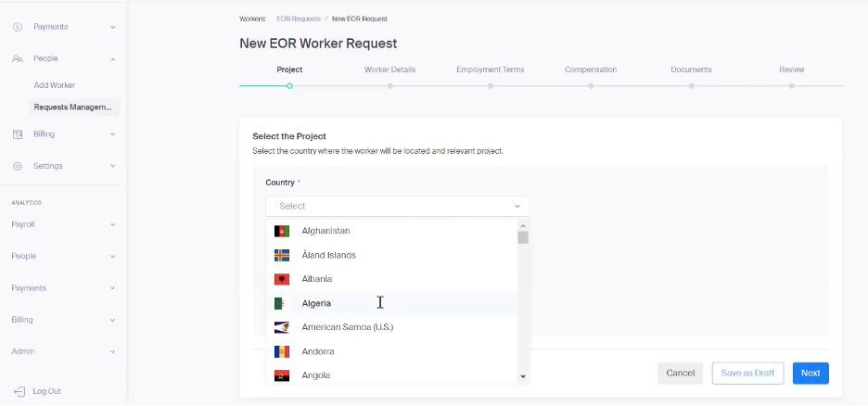
Task: Click the Albania flag icon
Action: [282, 279]
